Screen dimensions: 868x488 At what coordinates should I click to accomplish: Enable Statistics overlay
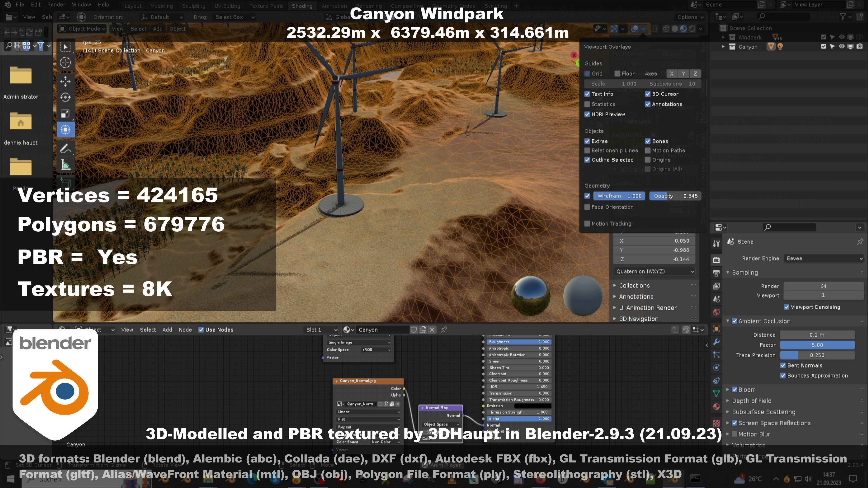tap(587, 104)
